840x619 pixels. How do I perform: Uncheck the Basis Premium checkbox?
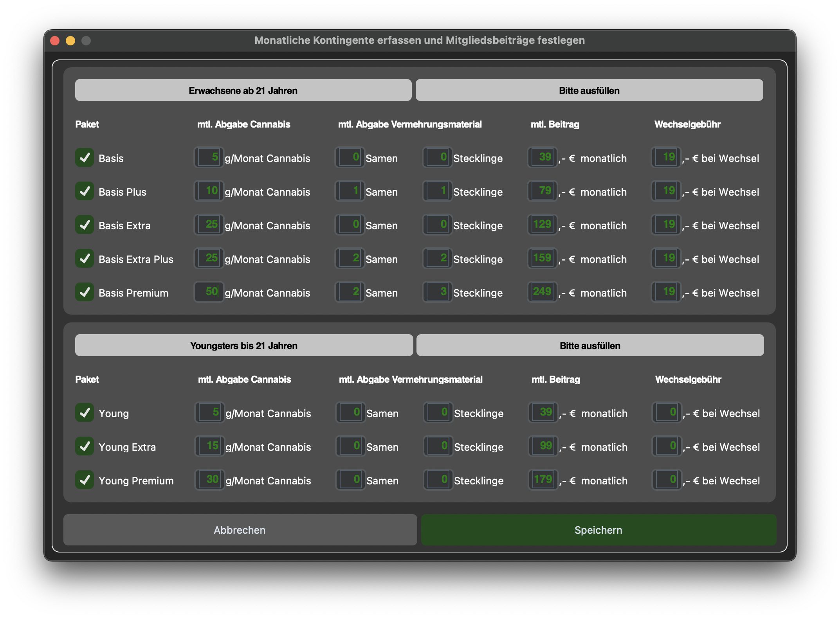pyautogui.click(x=85, y=292)
